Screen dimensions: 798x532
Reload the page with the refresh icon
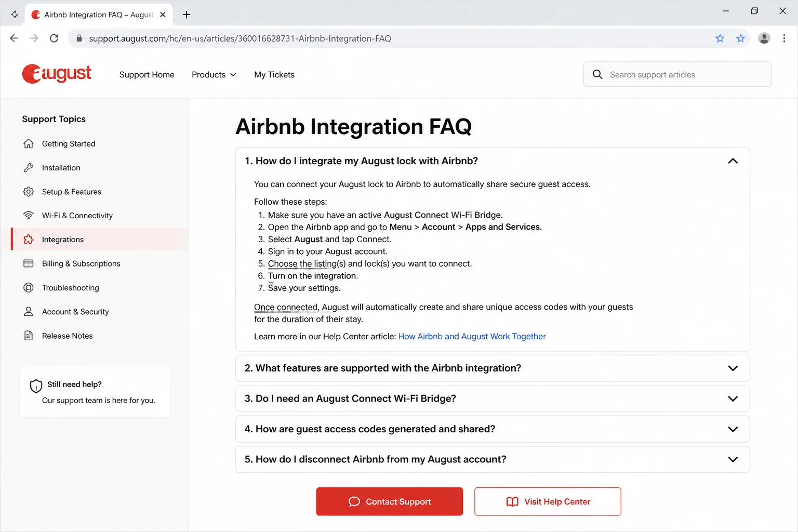point(54,38)
